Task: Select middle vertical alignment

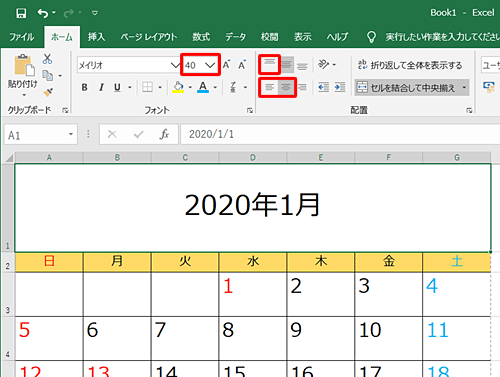Action: click(x=286, y=64)
